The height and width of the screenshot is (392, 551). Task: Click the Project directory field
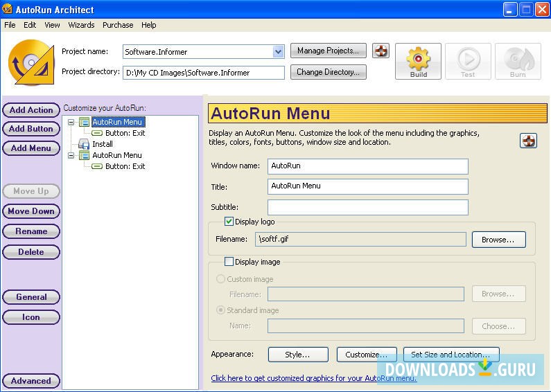click(204, 73)
